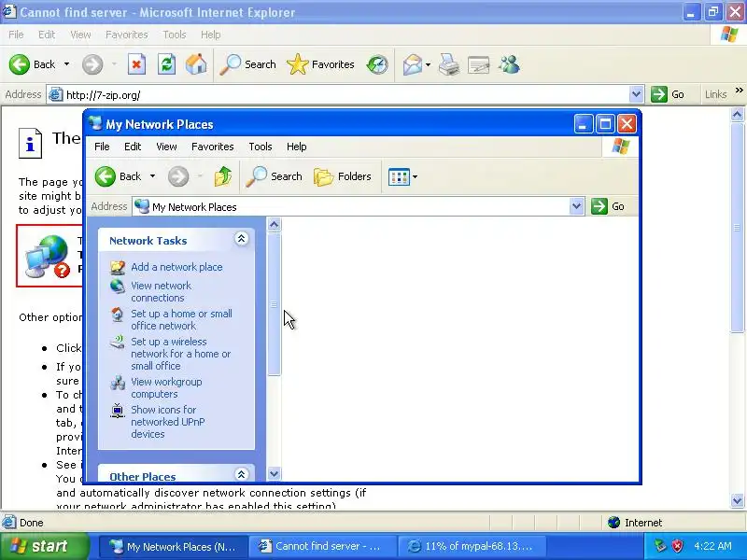Open Search in Internet Explorer toolbar

click(x=247, y=64)
